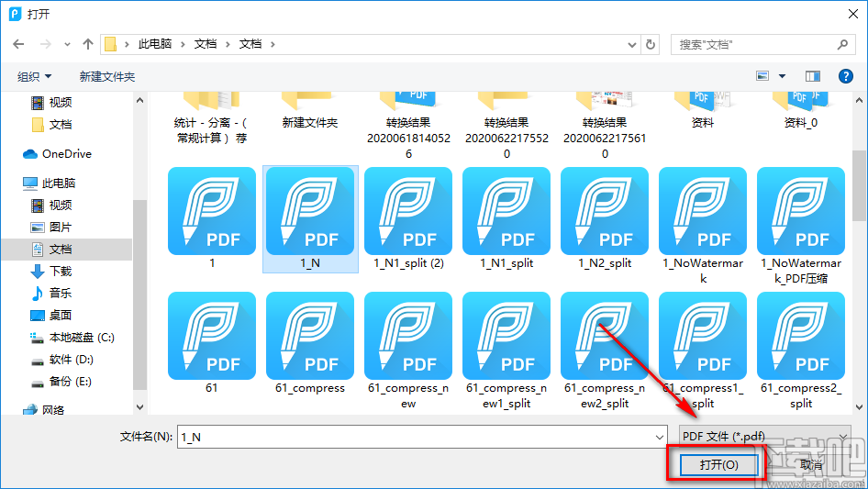Expand chevron after last 文档 breadcrumb
868x489 pixels.
[273, 44]
